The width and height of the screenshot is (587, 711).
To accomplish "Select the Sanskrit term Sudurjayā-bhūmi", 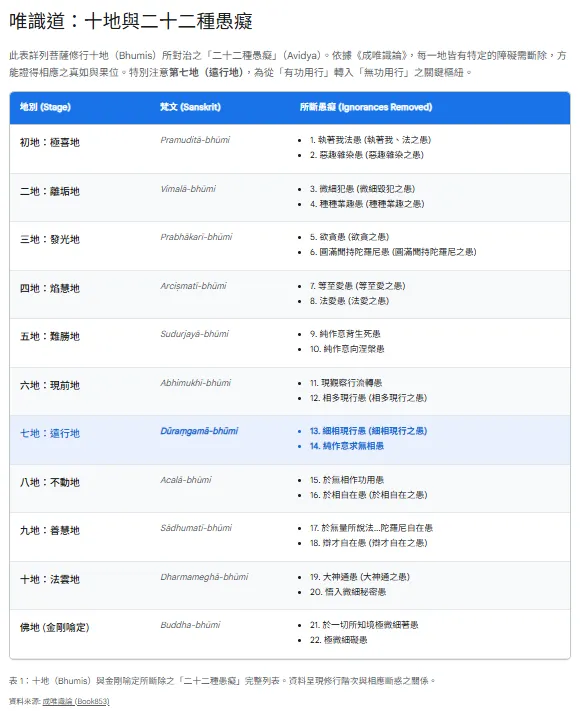I will click(194, 334).
